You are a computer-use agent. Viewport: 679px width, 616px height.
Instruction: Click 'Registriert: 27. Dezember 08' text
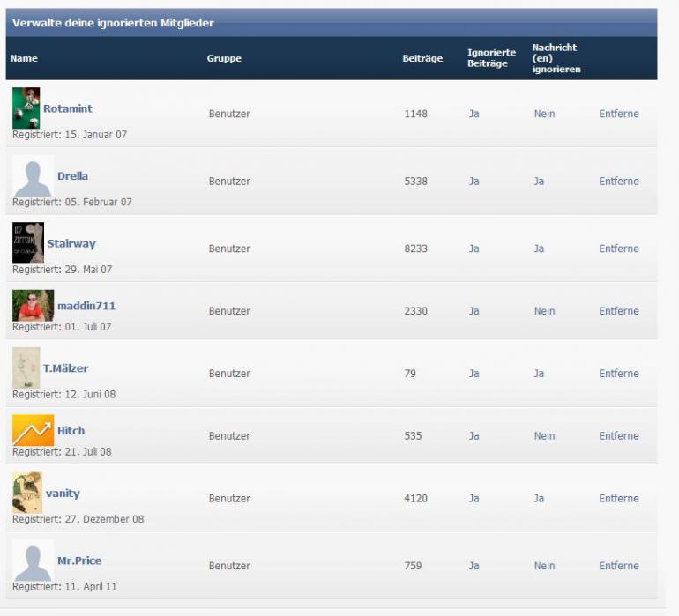coord(78,519)
